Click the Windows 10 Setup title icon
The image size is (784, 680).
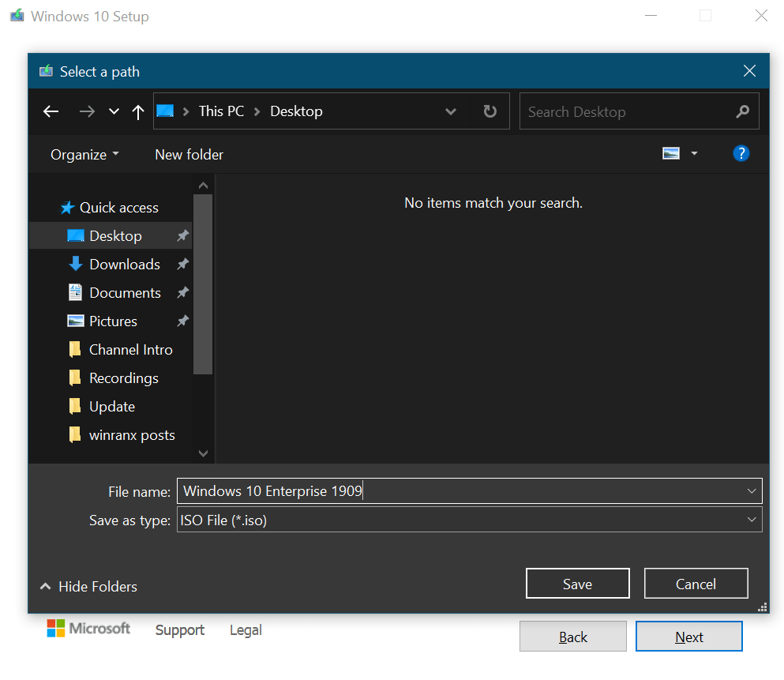[17, 16]
